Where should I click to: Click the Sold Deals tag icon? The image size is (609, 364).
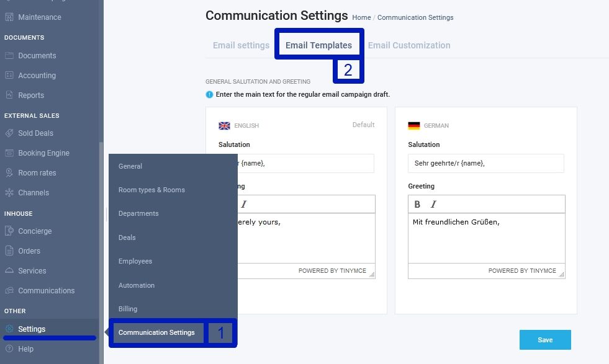pyautogui.click(x=9, y=133)
